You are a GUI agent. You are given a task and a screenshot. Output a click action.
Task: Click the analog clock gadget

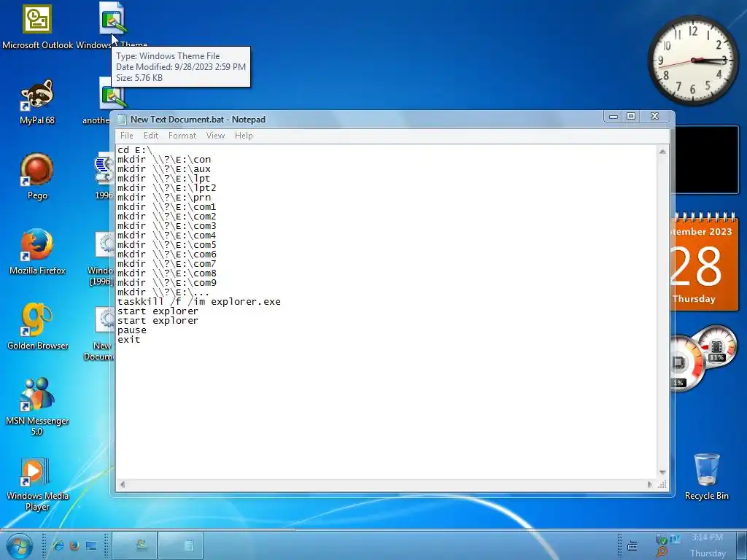693,61
